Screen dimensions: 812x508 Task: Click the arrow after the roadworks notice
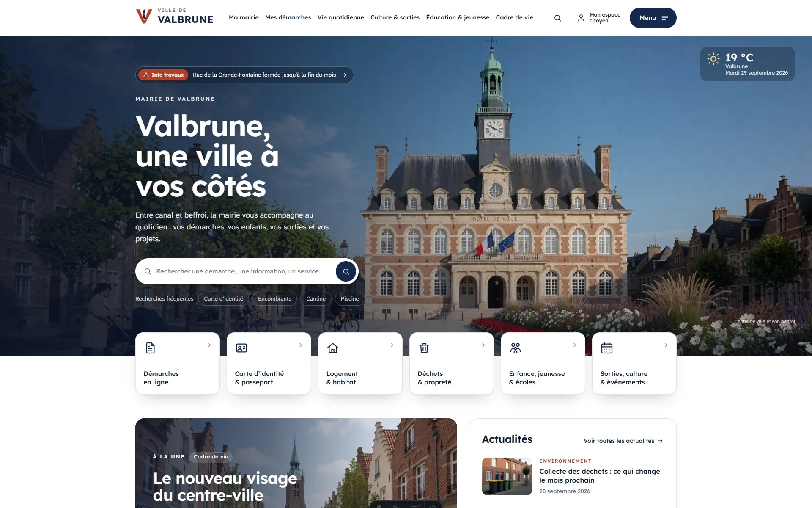[x=344, y=75]
